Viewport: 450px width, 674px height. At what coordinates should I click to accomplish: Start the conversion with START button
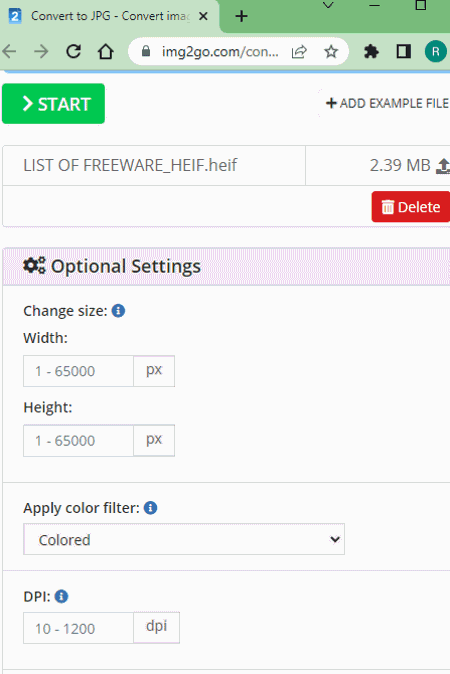click(53, 104)
